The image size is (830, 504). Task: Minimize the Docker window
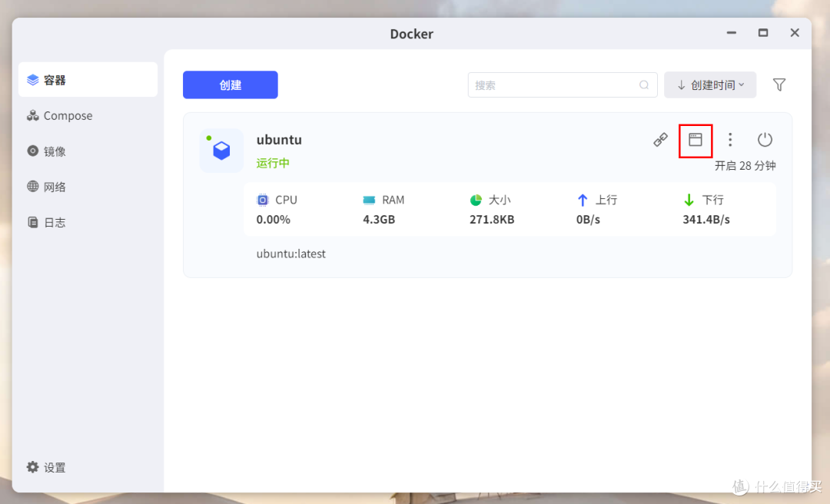click(x=732, y=33)
